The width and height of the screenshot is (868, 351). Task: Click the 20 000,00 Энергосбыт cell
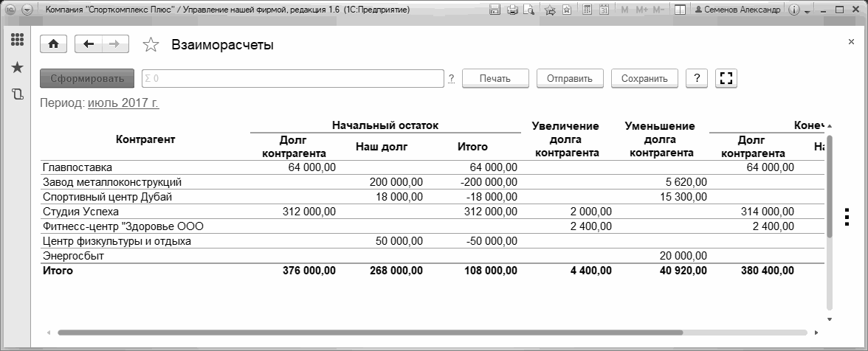683,256
